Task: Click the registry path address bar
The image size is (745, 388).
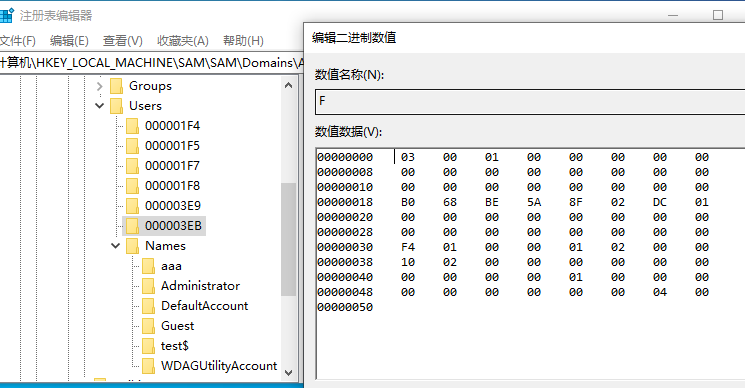Action: pos(152,63)
